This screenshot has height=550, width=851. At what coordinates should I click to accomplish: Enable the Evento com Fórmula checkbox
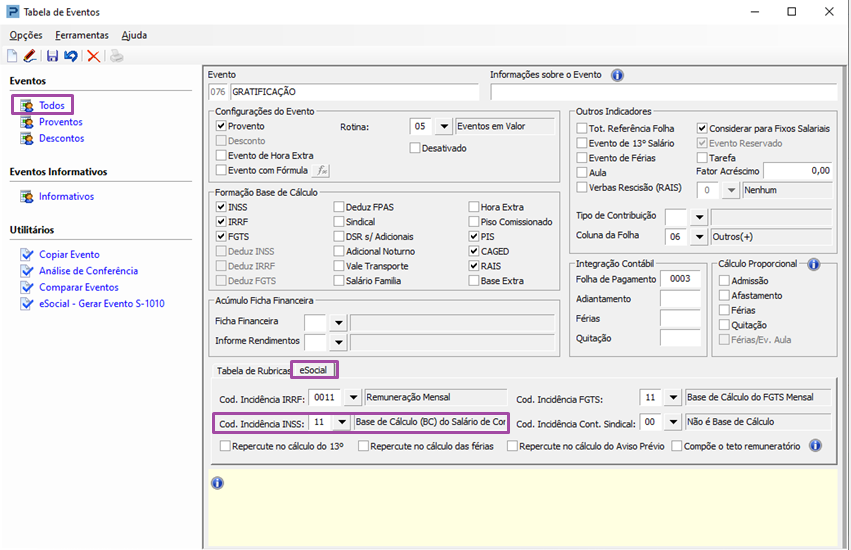click(221, 170)
